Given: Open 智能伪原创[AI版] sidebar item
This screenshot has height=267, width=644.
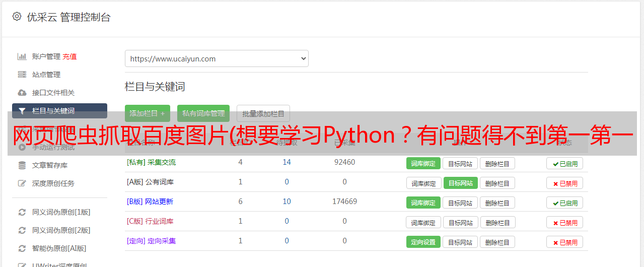Looking at the screenshot, I should click(59, 248).
